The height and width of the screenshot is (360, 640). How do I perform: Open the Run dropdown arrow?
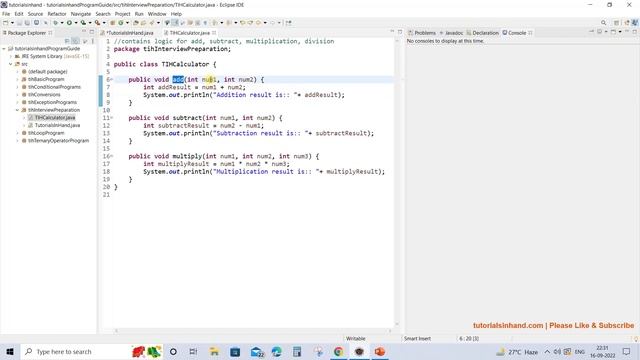pos(76,23)
